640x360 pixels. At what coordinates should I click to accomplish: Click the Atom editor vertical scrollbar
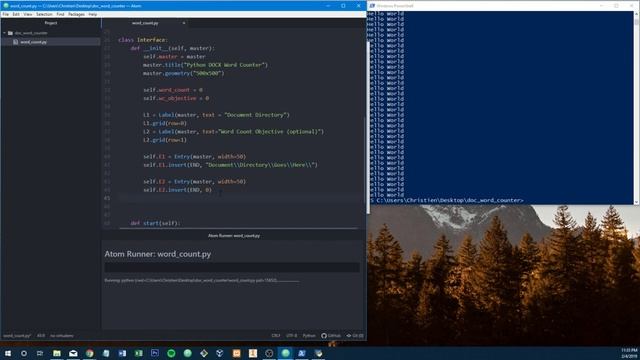pos(364,159)
